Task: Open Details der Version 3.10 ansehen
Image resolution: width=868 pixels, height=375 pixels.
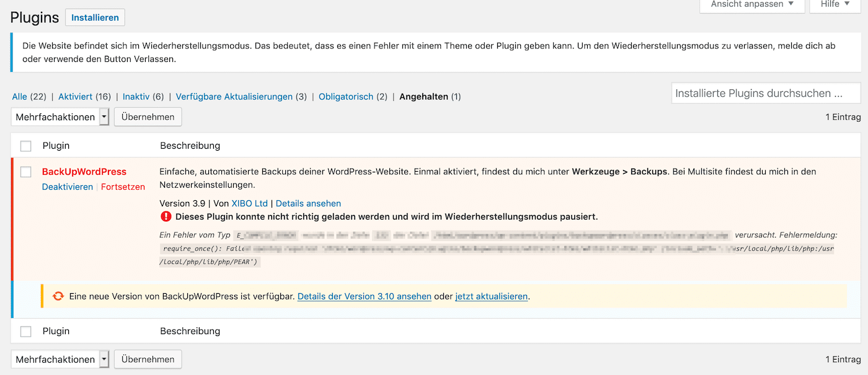Action: pos(364,296)
